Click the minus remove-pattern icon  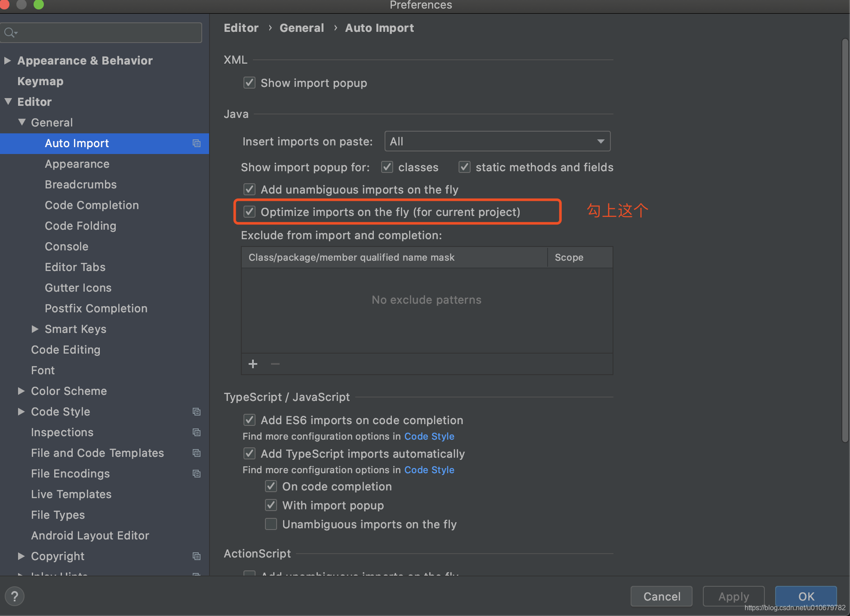[275, 364]
